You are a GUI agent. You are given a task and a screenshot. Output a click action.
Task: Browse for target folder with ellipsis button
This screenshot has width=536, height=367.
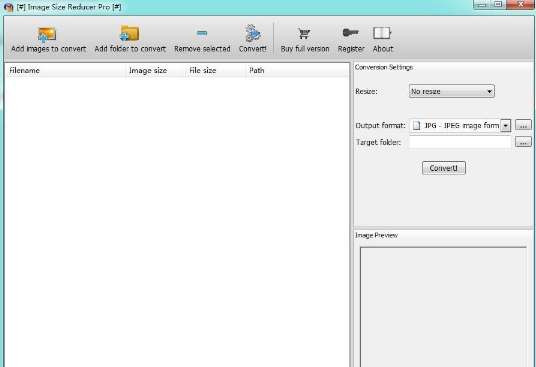click(x=523, y=142)
